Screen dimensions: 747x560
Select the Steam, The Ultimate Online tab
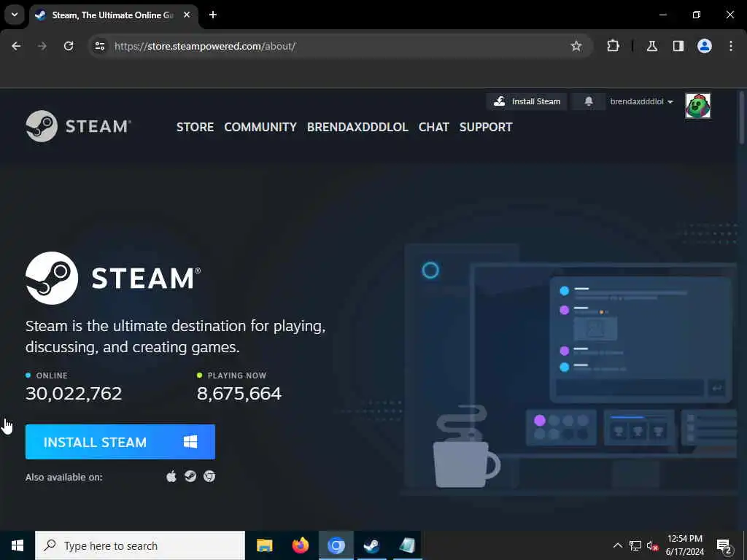click(113, 15)
